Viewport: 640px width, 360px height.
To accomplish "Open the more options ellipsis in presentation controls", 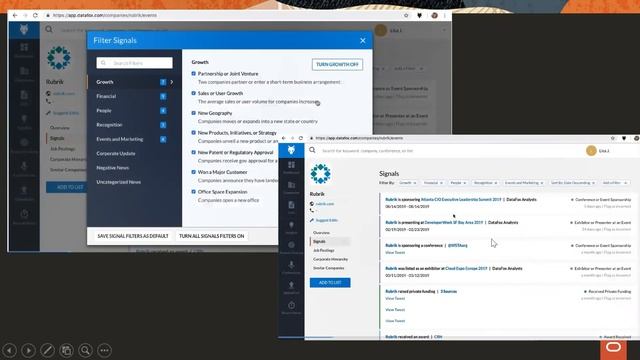I will (x=104, y=350).
